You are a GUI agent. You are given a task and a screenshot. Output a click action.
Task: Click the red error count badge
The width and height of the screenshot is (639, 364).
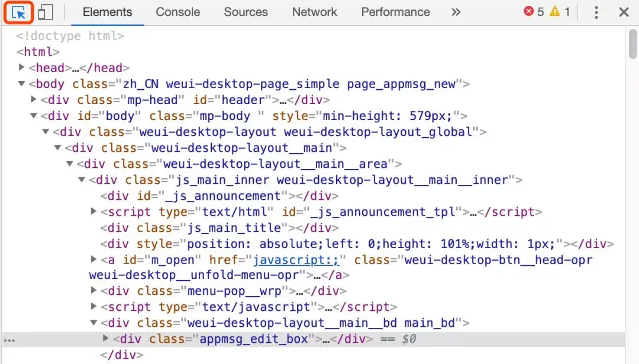(x=534, y=12)
